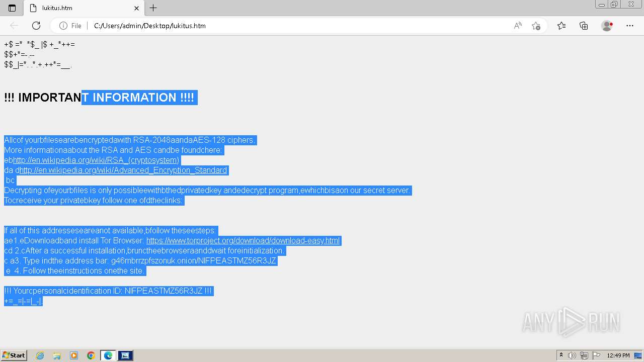Launch Internet Explorer from taskbar
The width and height of the screenshot is (644, 362).
tap(40, 355)
